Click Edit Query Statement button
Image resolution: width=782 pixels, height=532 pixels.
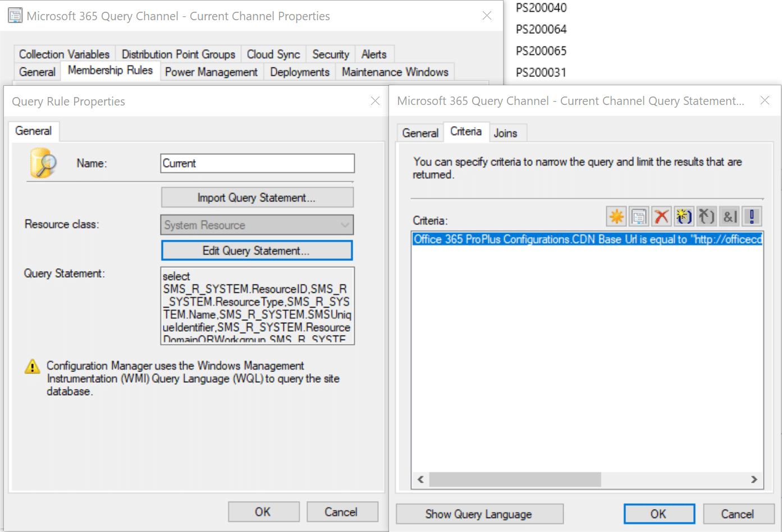(x=257, y=251)
